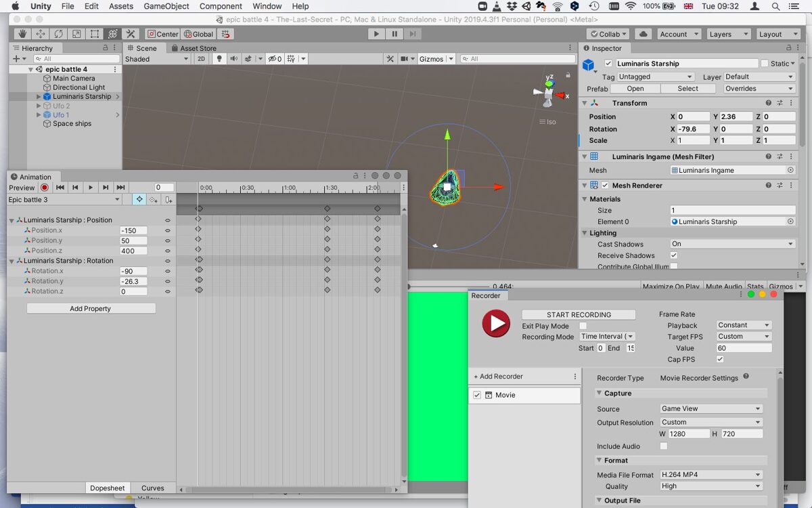The image size is (812, 508).
Task: Enable Include Audio checkbox
Action: pyautogui.click(x=664, y=446)
